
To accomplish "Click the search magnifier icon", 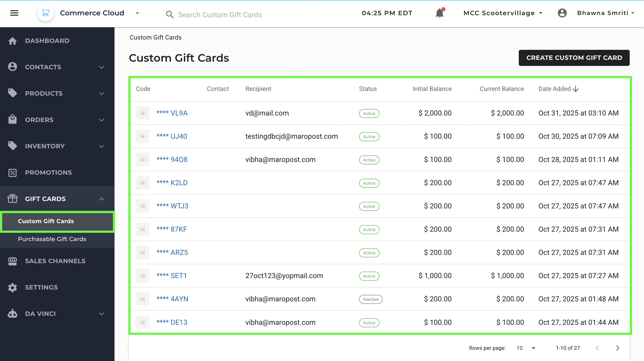I will 170,15.
